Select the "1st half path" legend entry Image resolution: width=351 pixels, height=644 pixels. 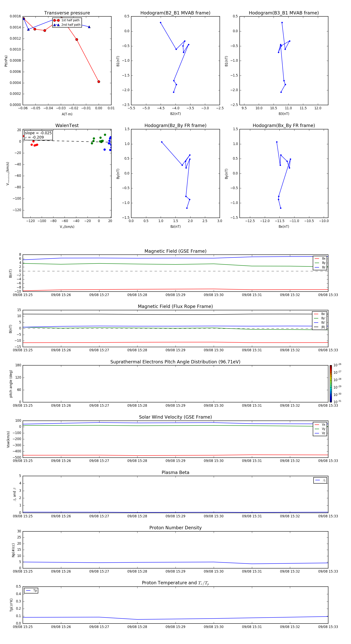tap(67, 20)
